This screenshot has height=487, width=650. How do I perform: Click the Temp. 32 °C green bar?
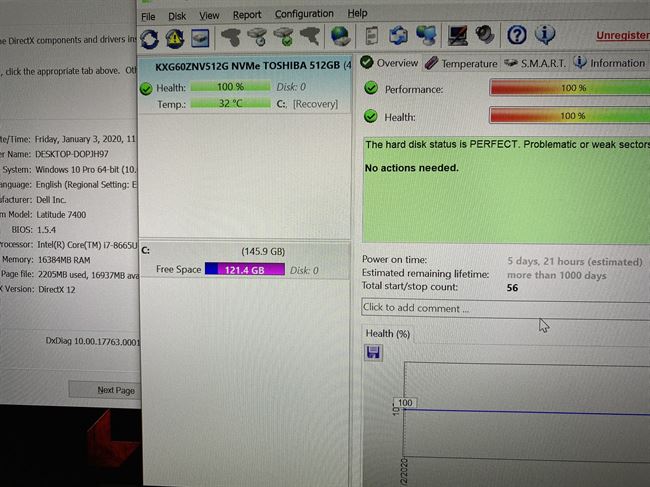[230, 103]
